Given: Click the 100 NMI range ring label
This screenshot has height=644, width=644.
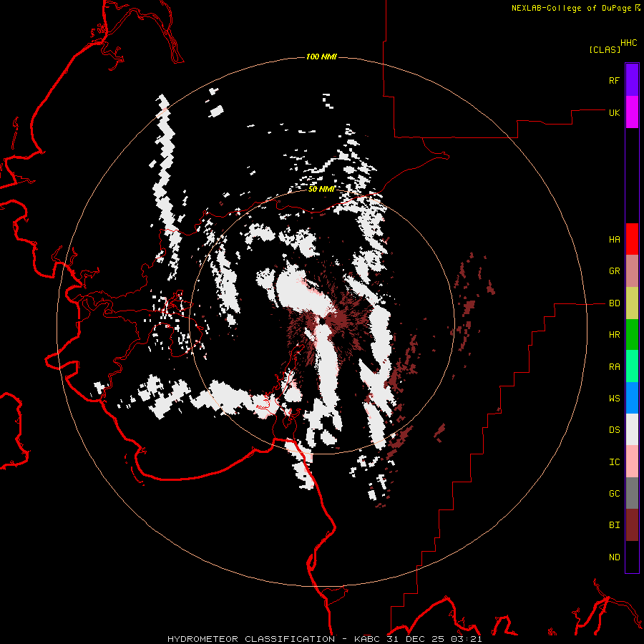Looking at the screenshot, I should (321, 57).
